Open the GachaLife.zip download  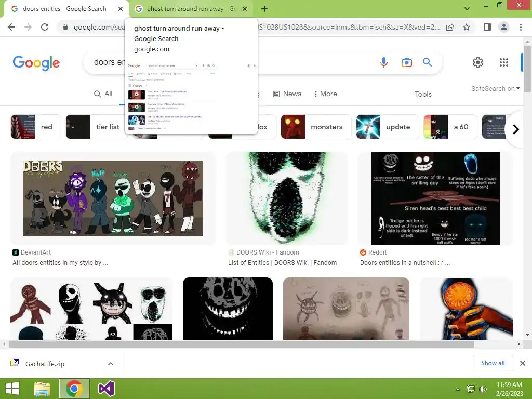coord(45,364)
